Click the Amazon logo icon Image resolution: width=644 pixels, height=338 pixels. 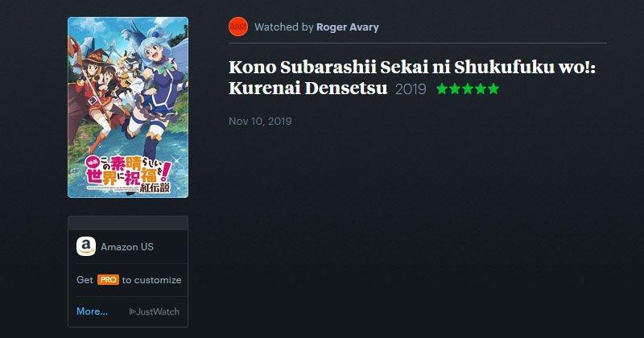[86, 246]
